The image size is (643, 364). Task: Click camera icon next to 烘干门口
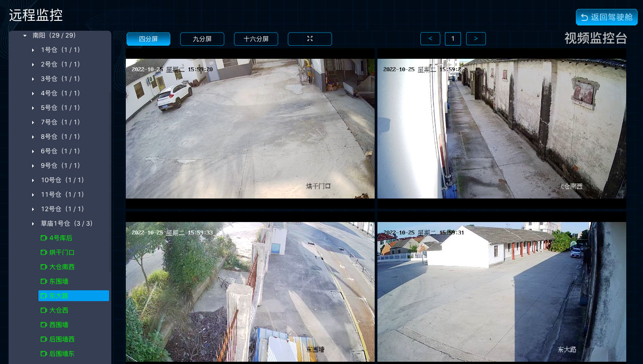[x=44, y=252]
